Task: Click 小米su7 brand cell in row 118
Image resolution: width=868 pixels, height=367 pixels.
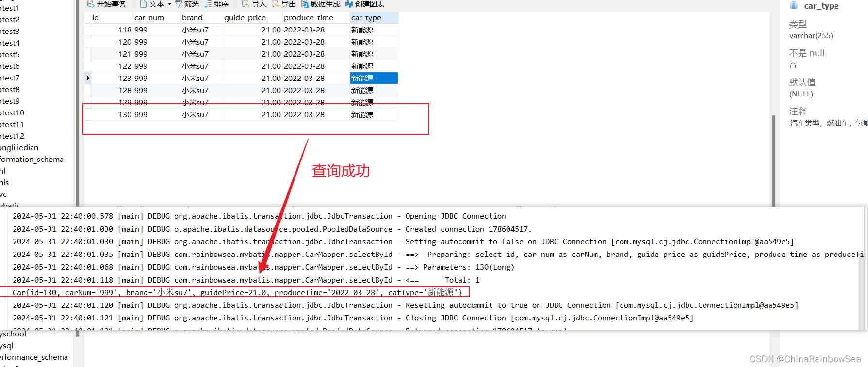Action: (x=201, y=30)
